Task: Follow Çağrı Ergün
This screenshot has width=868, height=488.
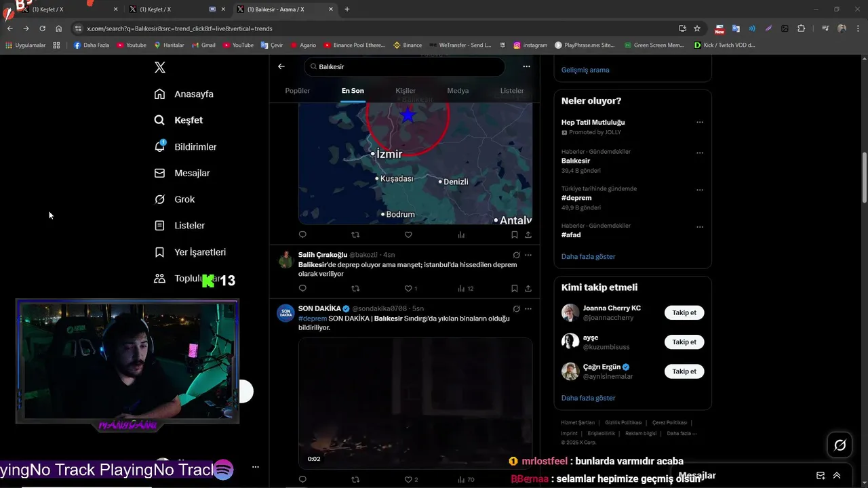Action: click(x=684, y=371)
